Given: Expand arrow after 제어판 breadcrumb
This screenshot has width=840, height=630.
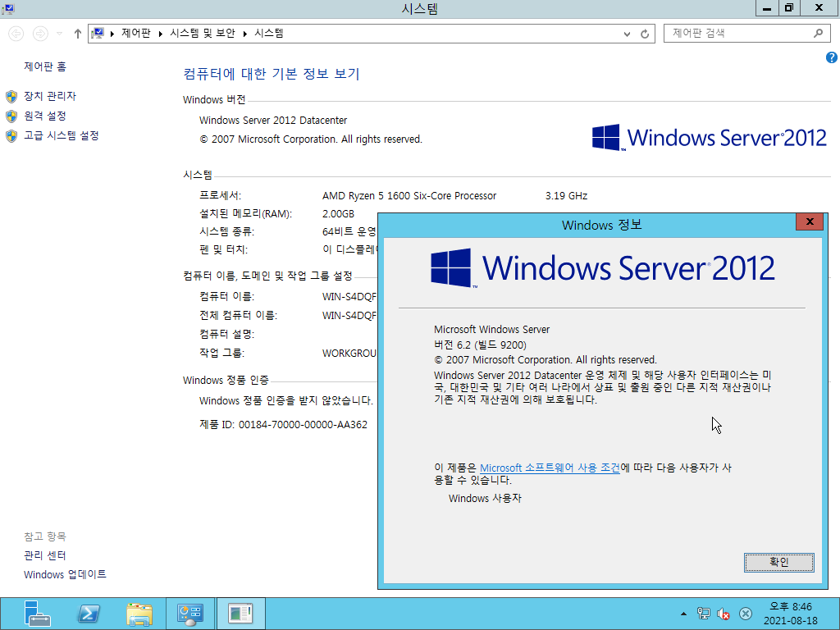Looking at the screenshot, I should point(160,34).
